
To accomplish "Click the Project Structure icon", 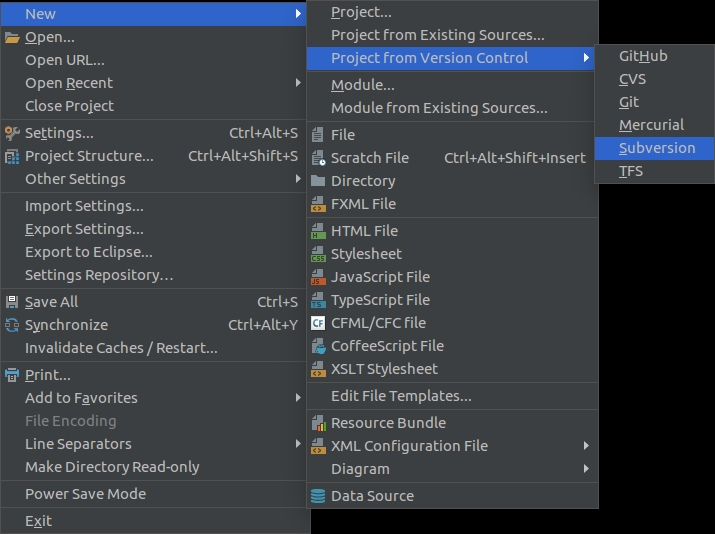I will 12,156.
